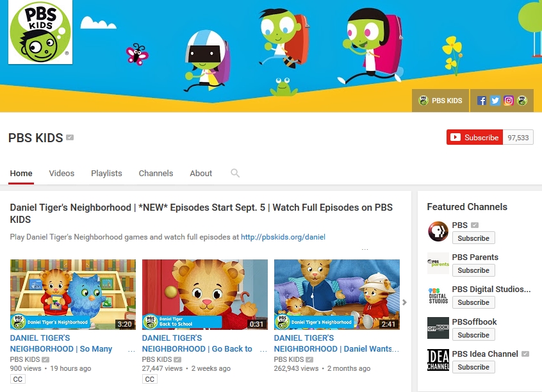Open the Twitter icon in banner

coord(495,101)
